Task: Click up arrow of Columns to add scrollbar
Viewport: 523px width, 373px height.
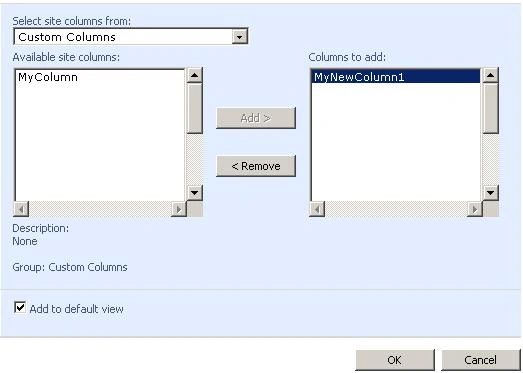Action: tap(491, 75)
